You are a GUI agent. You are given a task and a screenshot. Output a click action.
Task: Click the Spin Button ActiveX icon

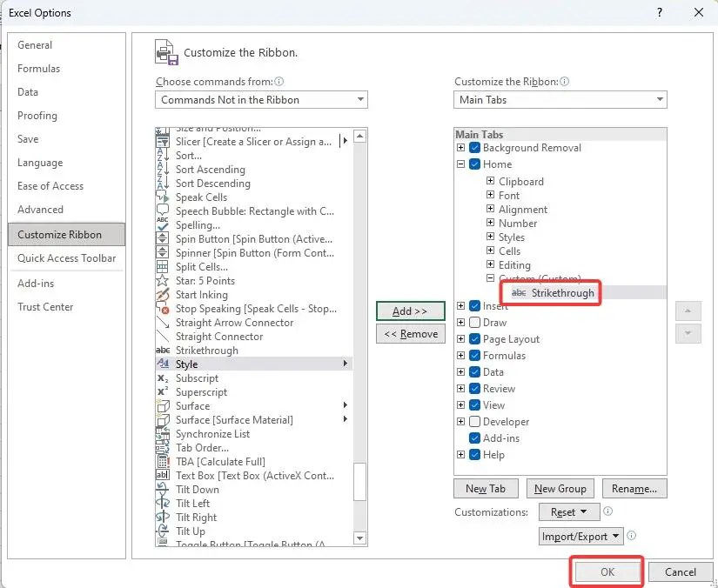163,239
